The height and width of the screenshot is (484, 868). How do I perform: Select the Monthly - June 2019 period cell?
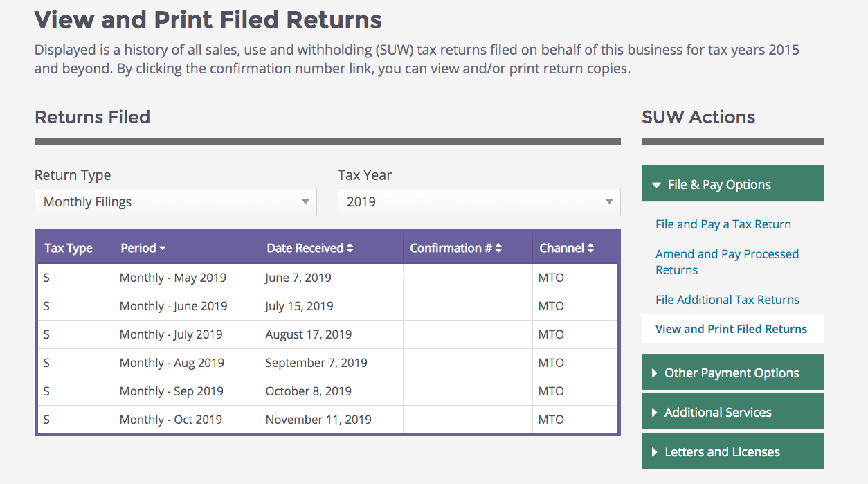(x=187, y=306)
